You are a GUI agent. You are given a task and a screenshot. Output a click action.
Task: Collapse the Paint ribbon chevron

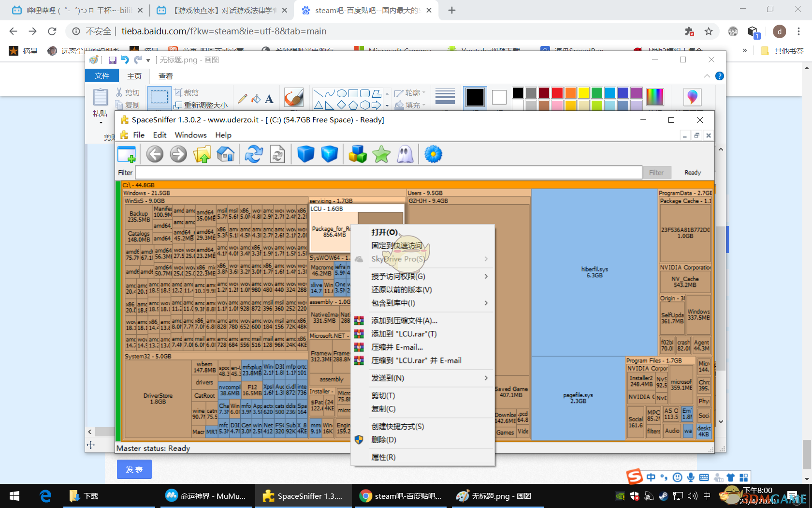click(x=707, y=76)
